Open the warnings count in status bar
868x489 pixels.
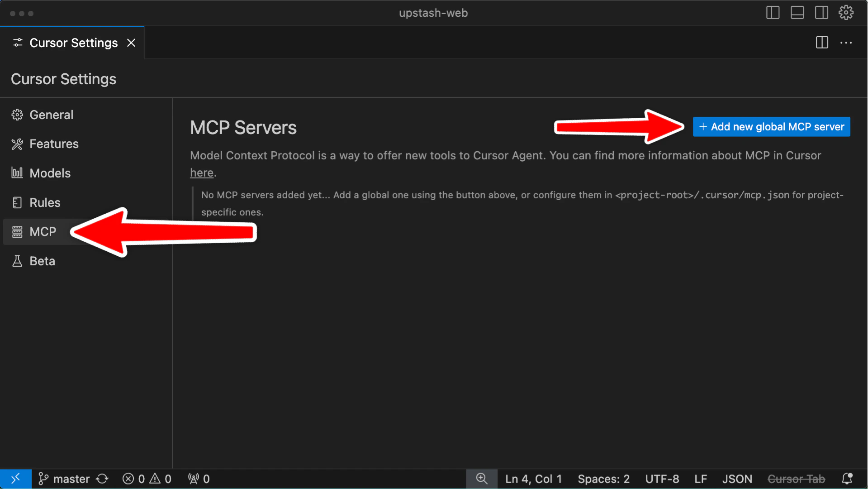(161, 479)
